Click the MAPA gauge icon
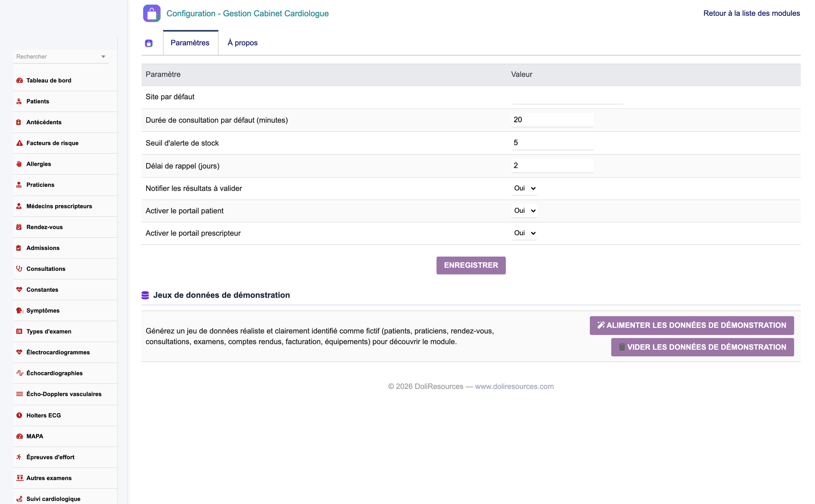Image resolution: width=815 pixels, height=504 pixels. [19, 437]
